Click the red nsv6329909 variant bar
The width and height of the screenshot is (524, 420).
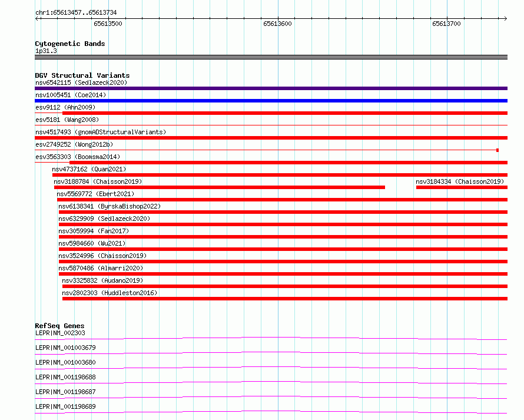click(283, 224)
